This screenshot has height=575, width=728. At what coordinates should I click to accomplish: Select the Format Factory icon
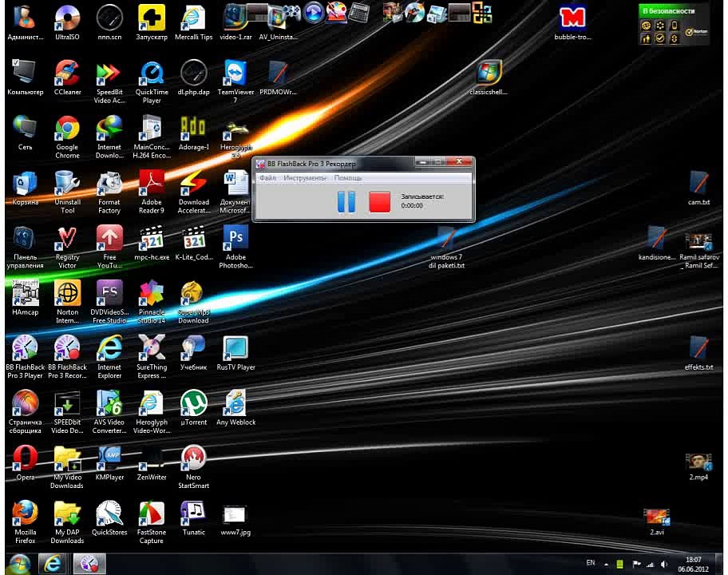pos(109,192)
